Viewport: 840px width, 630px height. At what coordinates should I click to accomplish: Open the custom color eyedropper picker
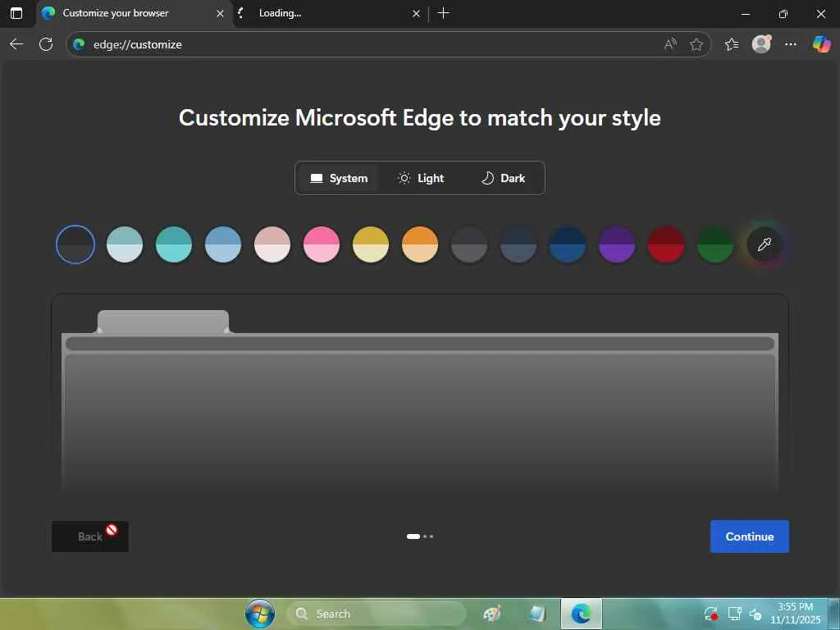(x=765, y=244)
